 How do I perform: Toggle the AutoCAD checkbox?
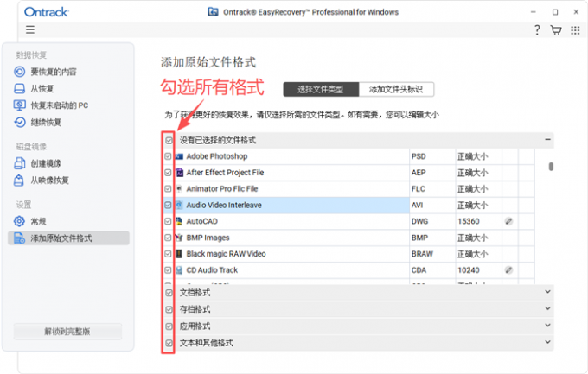pos(168,221)
